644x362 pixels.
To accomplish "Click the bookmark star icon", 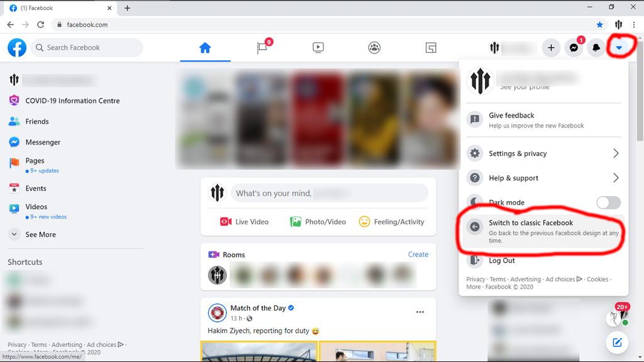I will point(599,25).
